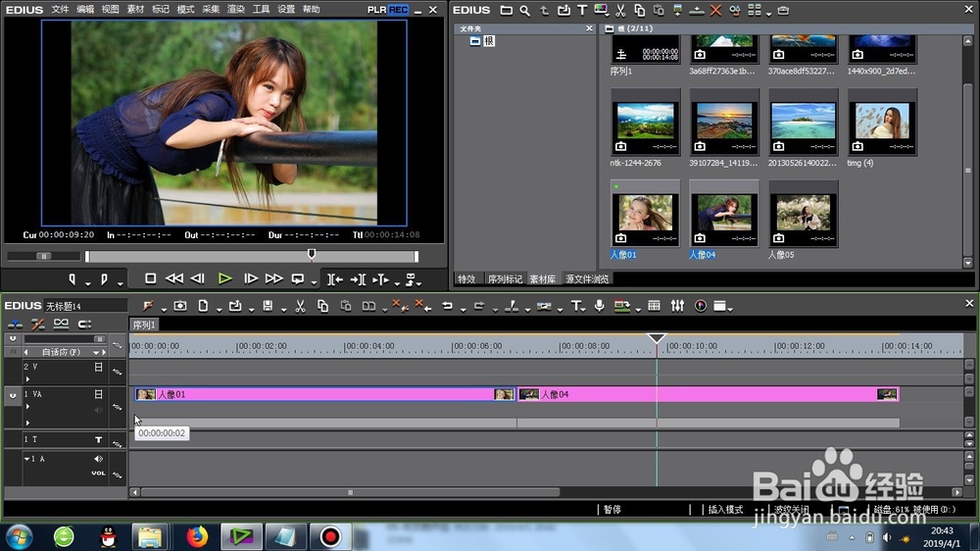Click the bin tools briefcase icon
The height and width of the screenshot is (551, 980).
(783, 10)
